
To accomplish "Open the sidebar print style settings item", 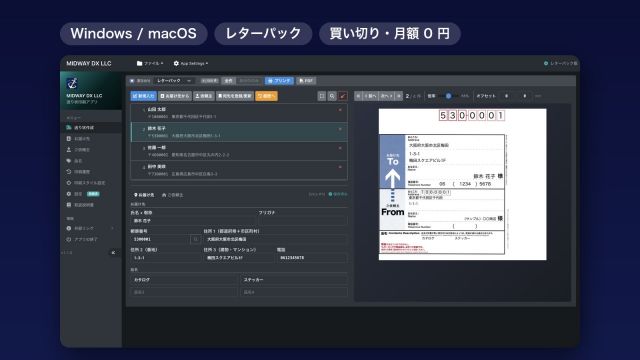I will click(91, 183).
